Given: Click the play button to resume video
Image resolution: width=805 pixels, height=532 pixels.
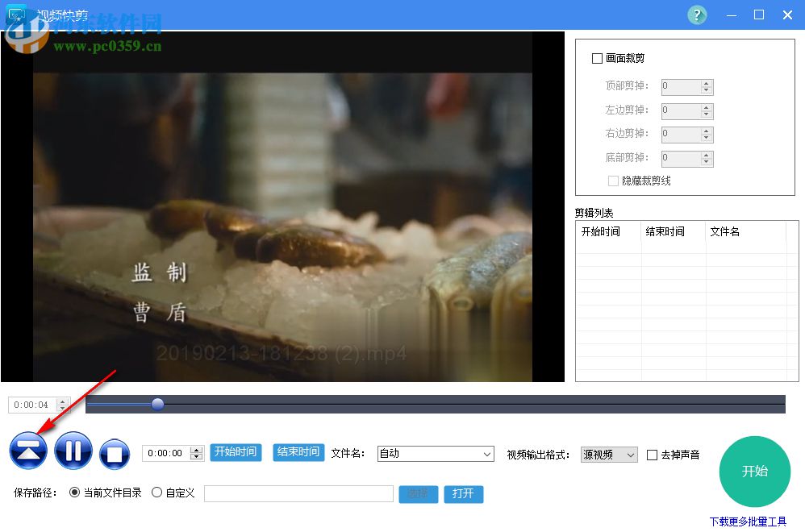Looking at the screenshot, I should (28, 452).
